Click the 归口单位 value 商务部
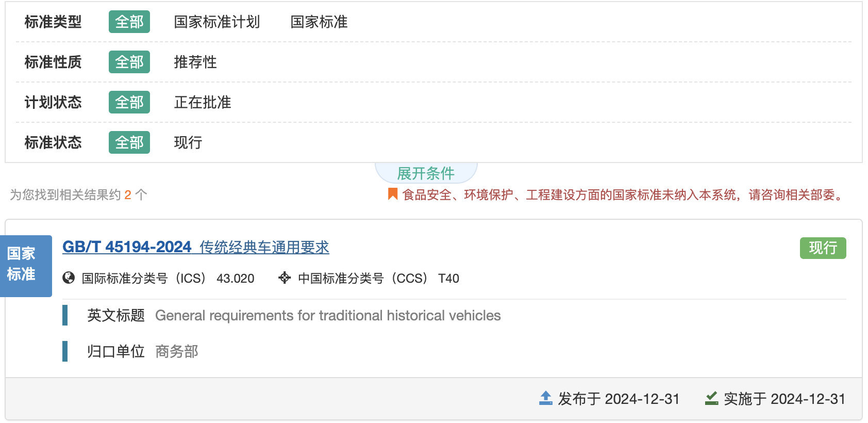868x423 pixels. click(x=177, y=351)
